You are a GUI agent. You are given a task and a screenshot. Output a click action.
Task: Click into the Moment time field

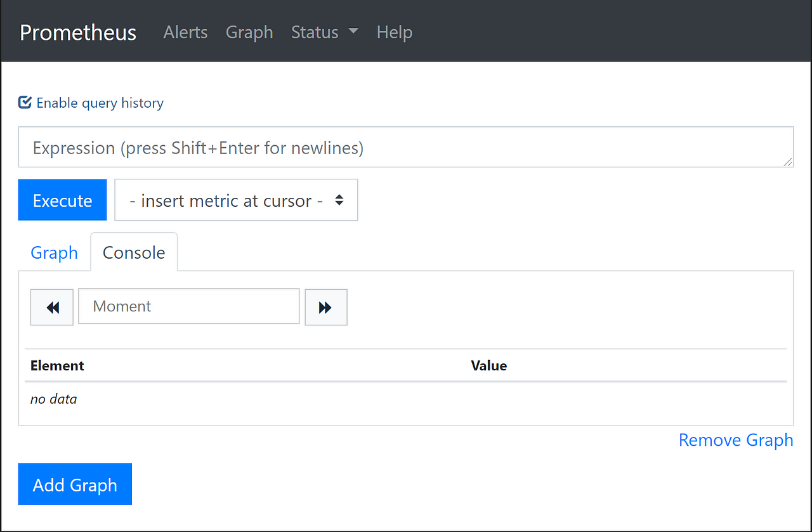(x=188, y=306)
